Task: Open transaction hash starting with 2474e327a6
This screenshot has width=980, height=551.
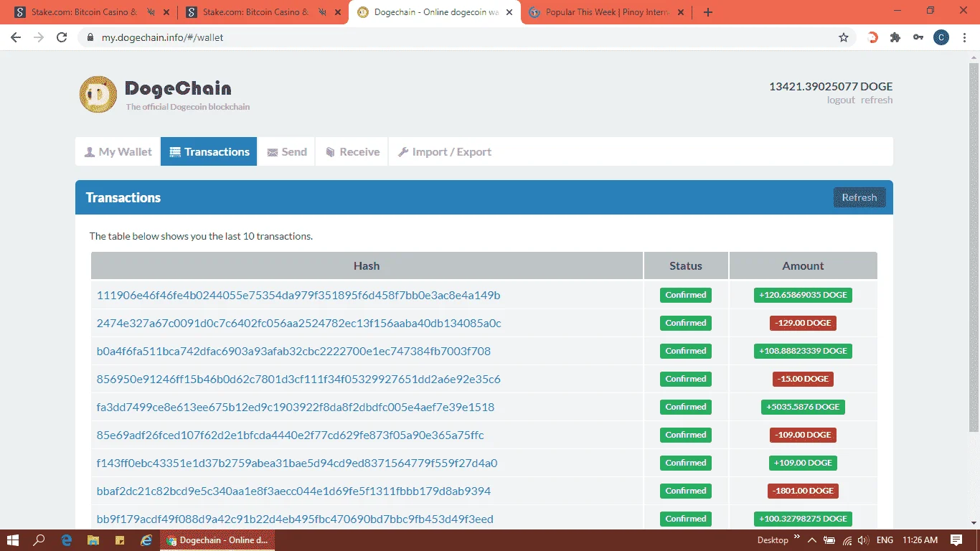Action: 299,323
